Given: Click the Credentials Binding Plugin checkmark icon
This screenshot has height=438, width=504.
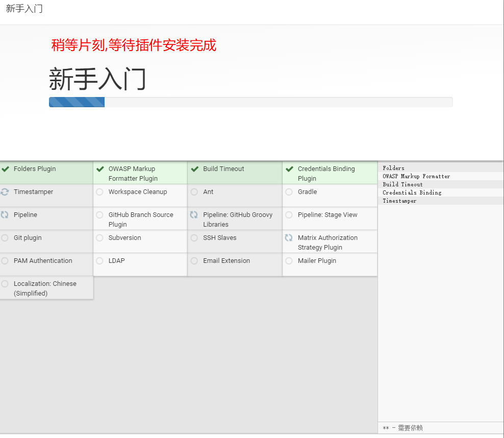Looking at the screenshot, I should pyautogui.click(x=289, y=168).
